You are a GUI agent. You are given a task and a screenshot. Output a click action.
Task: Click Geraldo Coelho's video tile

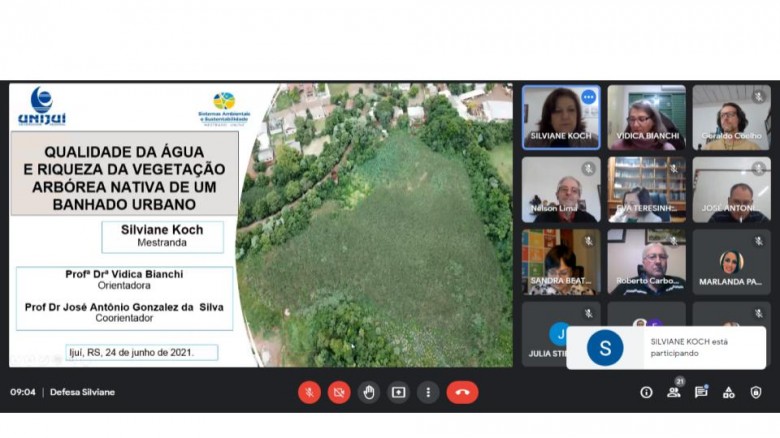click(x=731, y=117)
